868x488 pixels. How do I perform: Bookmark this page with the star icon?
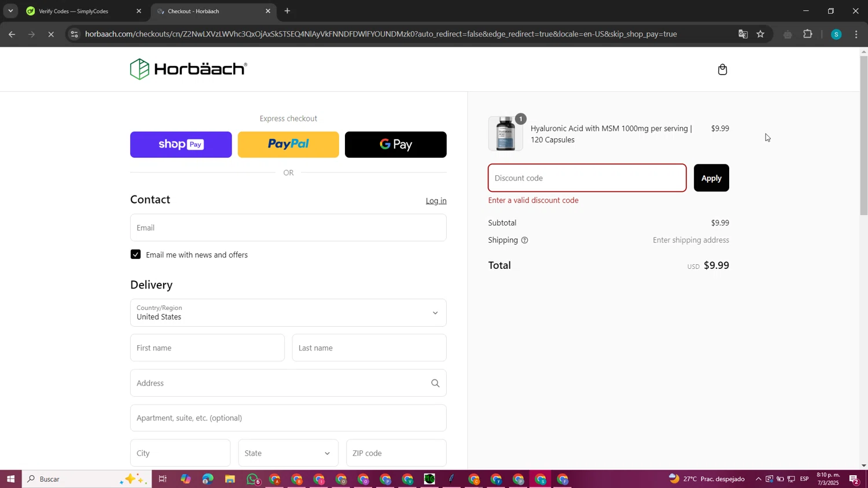click(x=760, y=34)
